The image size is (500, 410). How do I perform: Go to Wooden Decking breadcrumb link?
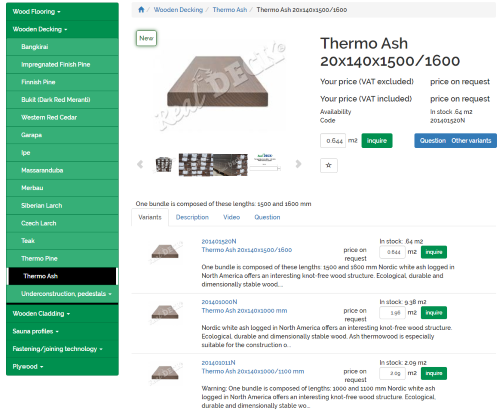coord(178,10)
